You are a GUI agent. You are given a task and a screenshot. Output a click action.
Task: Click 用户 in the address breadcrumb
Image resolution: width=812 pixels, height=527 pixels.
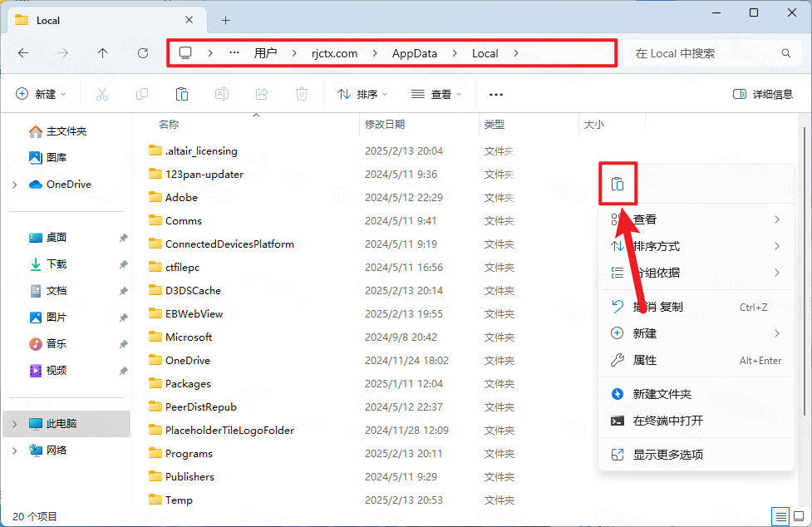click(266, 53)
